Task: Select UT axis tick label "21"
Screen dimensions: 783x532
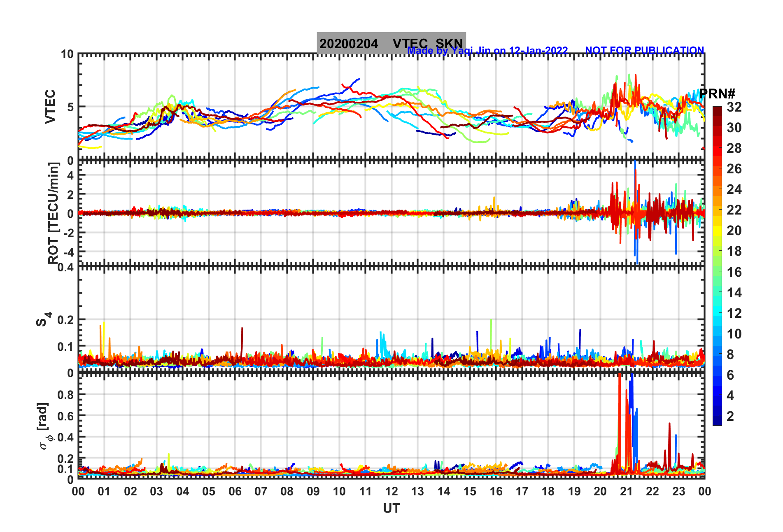Action: pos(627,491)
